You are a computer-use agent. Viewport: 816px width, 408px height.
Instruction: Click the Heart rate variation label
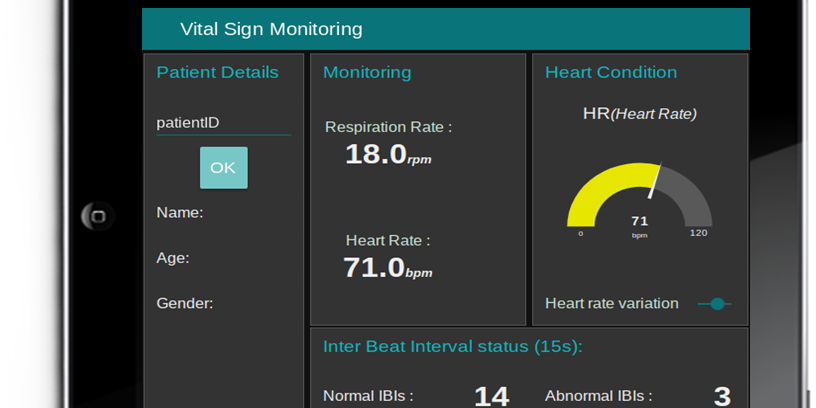[x=611, y=304]
